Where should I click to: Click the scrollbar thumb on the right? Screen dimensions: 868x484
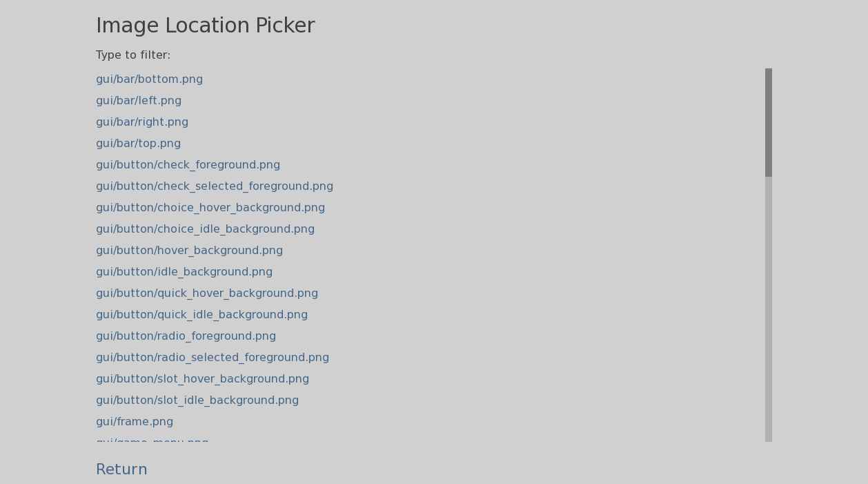click(x=770, y=119)
